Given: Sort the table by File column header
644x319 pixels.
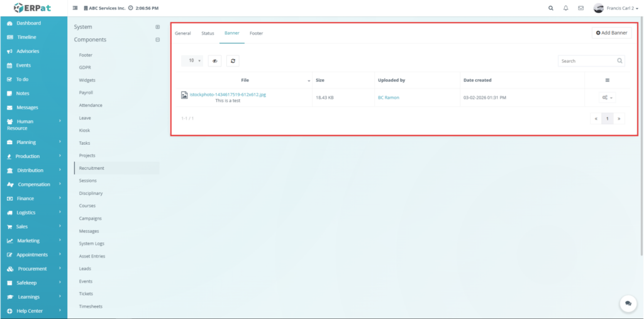Looking at the screenshot, I should (x=245, y=81).
